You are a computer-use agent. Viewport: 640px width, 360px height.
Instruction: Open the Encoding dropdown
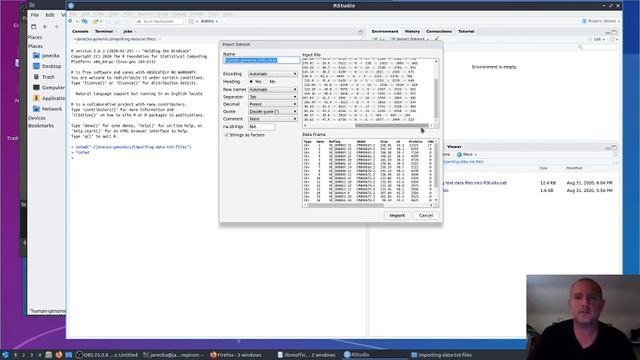pos(273,74)
